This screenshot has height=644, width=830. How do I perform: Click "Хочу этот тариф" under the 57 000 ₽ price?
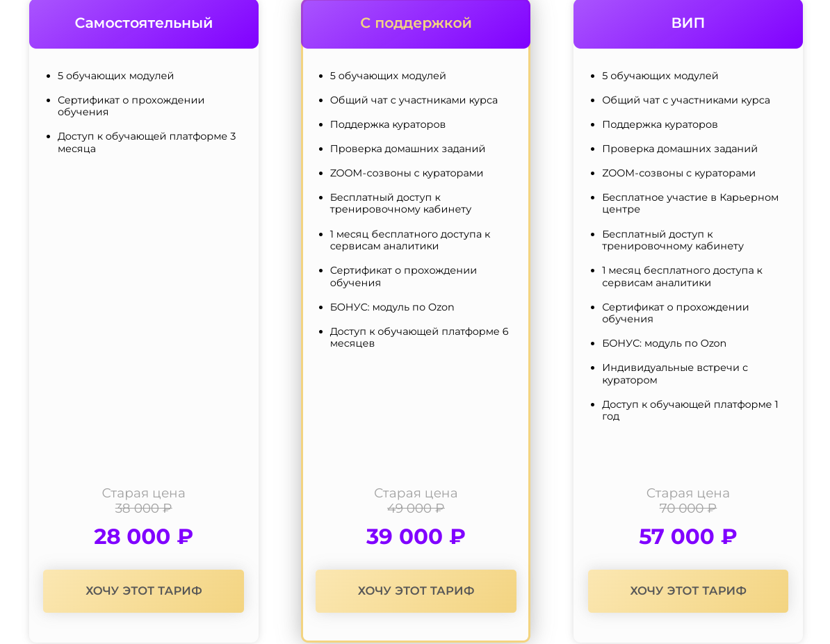pos(688,591)
